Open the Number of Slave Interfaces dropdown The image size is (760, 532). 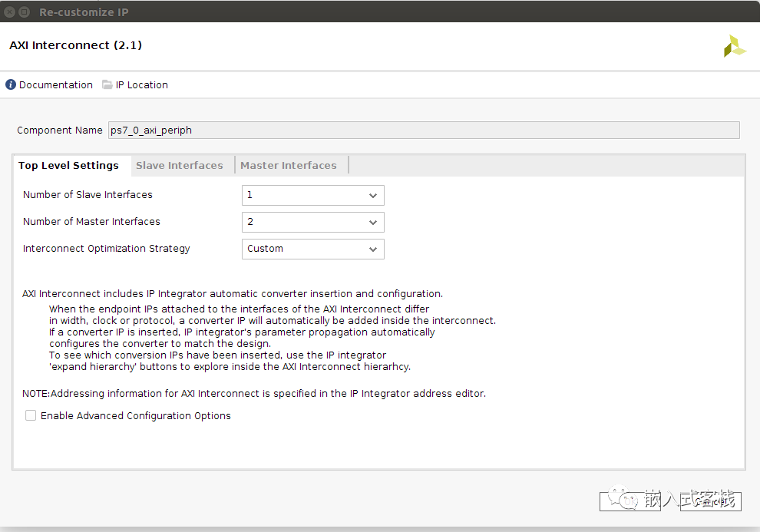312,195
